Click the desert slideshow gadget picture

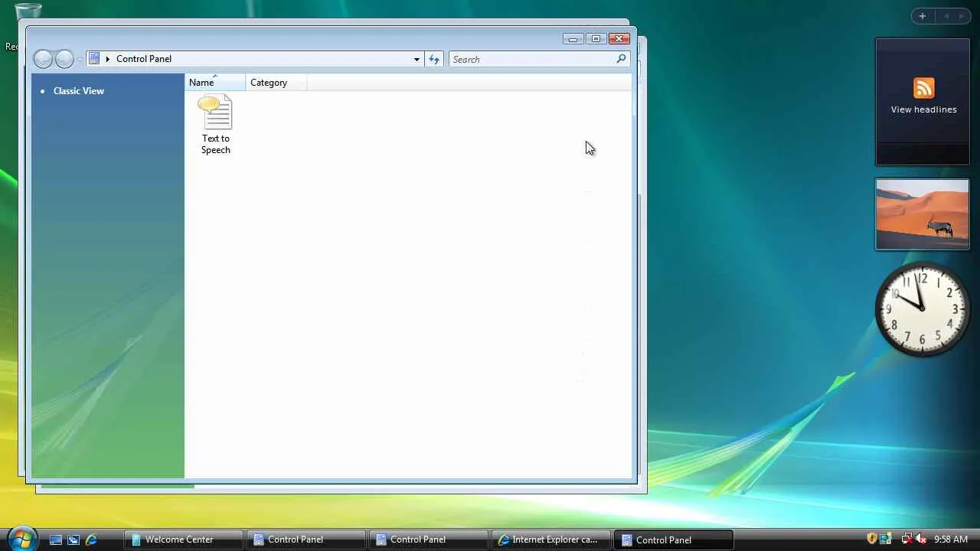[923, 214]
